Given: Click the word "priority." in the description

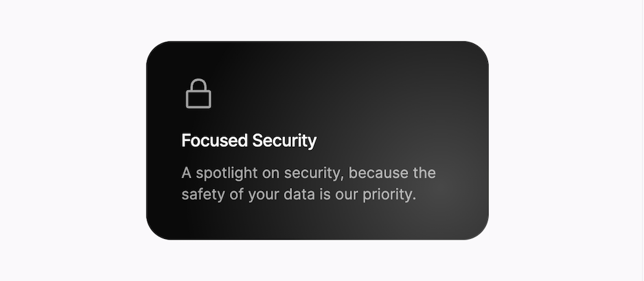Looking at the screenshot, I should tap(389, 194).
